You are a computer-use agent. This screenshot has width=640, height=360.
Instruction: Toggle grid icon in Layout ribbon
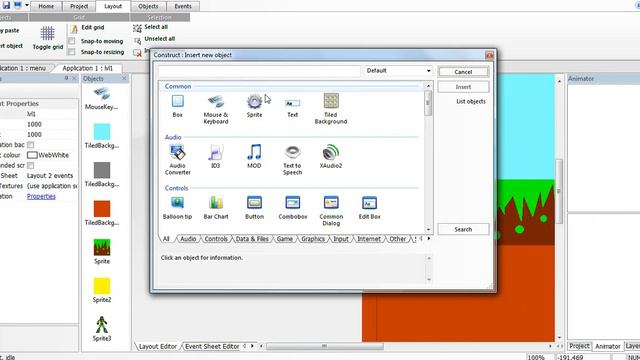click(48, 38)
